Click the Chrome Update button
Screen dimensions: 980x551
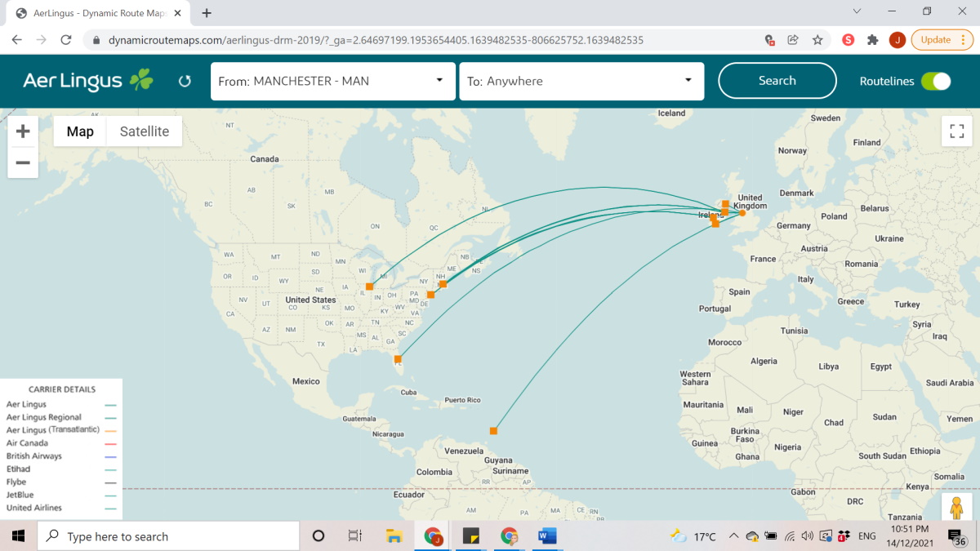[942, 39]
